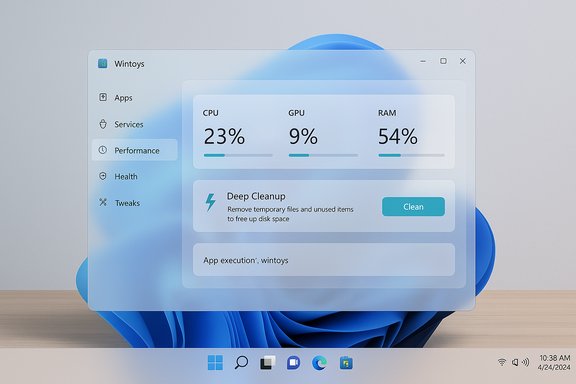Open Microsoft Store from the taskbar
Image resolution: width=576 pixels, height=384 pixels.
coord(346,363)
